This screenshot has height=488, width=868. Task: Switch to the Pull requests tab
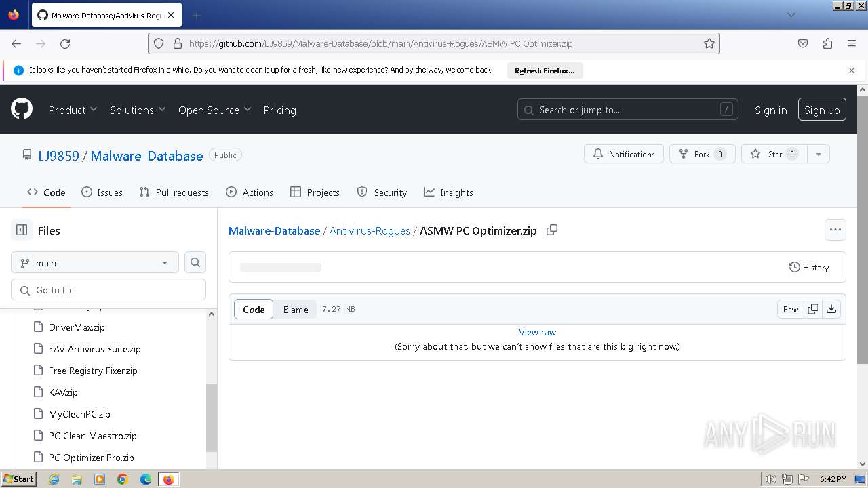174,192
